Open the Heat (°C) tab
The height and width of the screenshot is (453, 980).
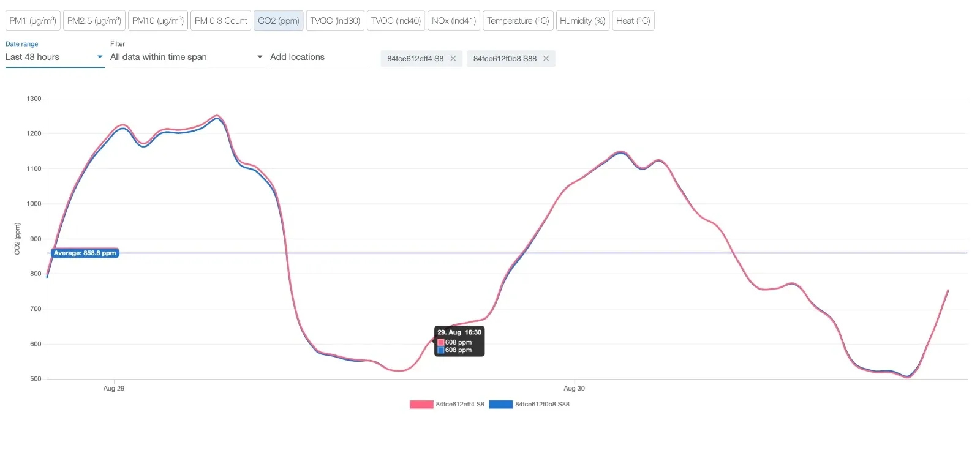tap(633, 21)
